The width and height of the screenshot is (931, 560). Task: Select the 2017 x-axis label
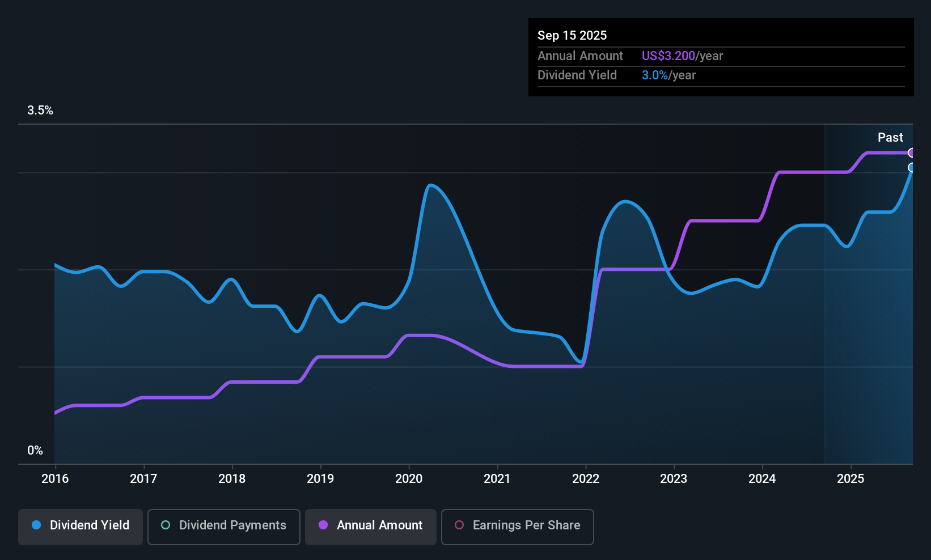[143, 479]
